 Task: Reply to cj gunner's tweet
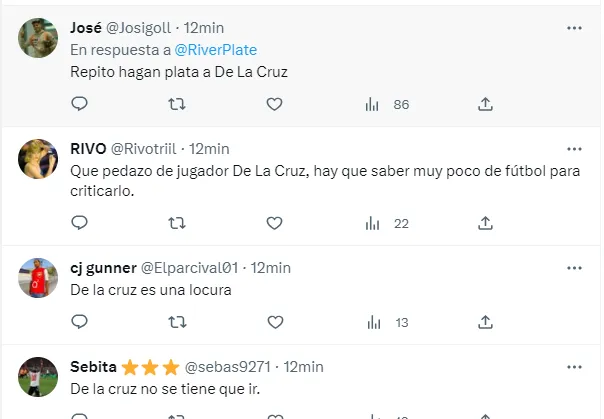pos(80,322)
